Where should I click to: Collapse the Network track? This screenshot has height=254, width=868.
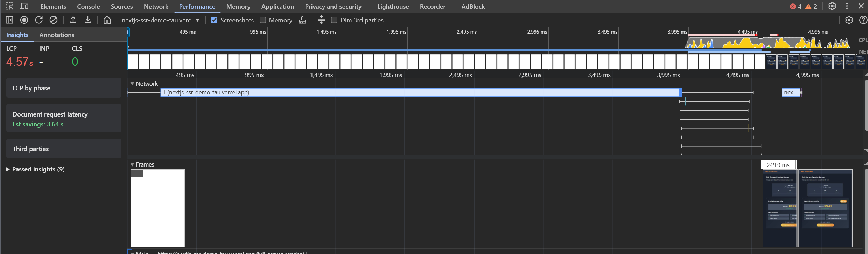coord(132,84)
